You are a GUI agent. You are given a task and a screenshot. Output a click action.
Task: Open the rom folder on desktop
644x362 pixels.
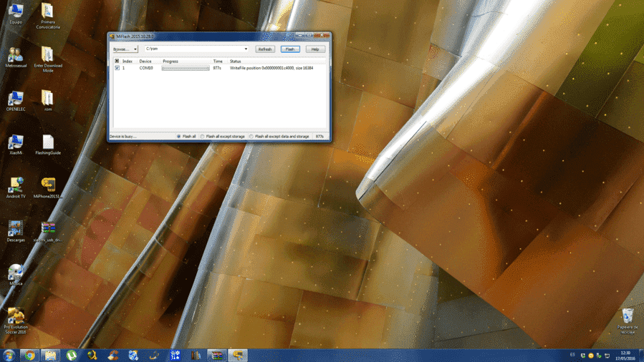click(48, 101)
